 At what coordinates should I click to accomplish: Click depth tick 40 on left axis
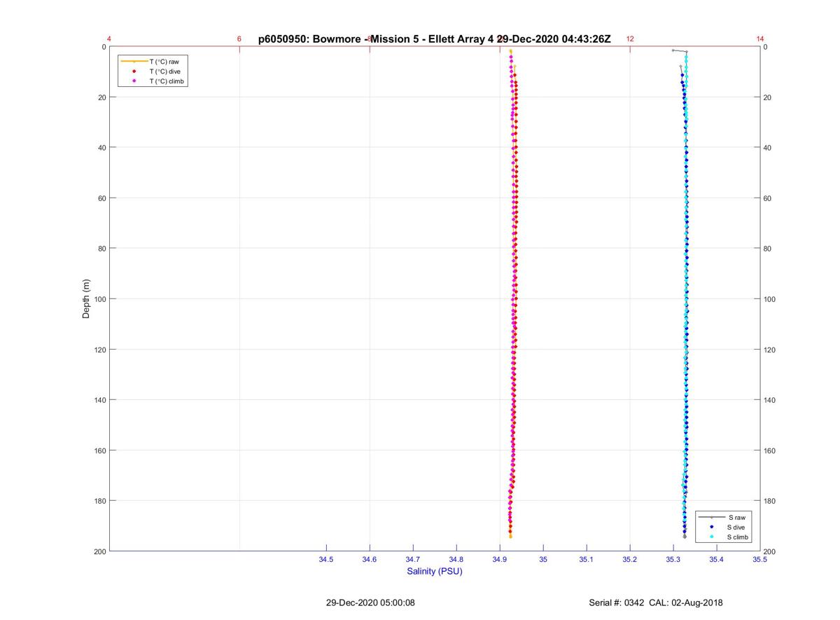pyautogui.click(x=101, y=148)
